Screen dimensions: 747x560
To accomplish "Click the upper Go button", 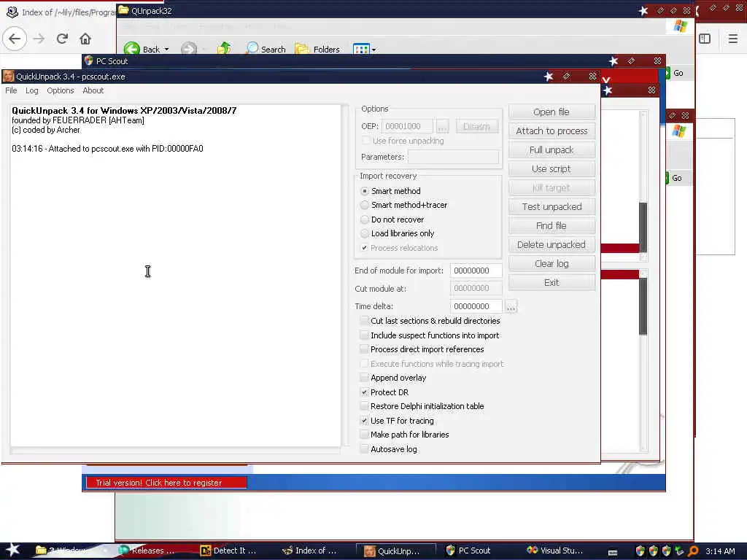I will coord(675,73).
